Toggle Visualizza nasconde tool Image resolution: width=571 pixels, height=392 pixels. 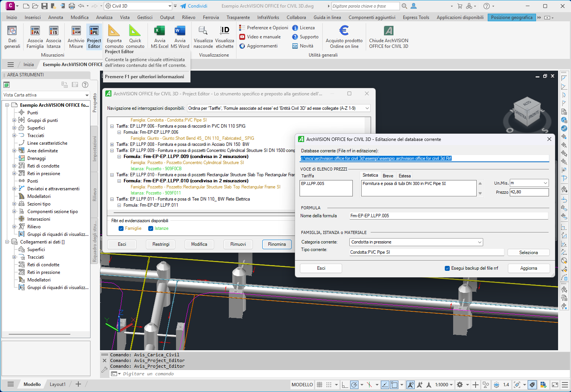(x=203, y=37)
